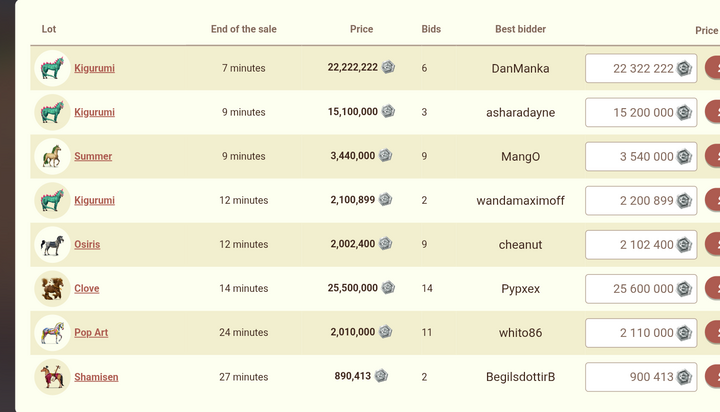Open the Summer horse link
The height and width of the screenshot is (412, 720).
pyautogui.click(x=93, y=156)
